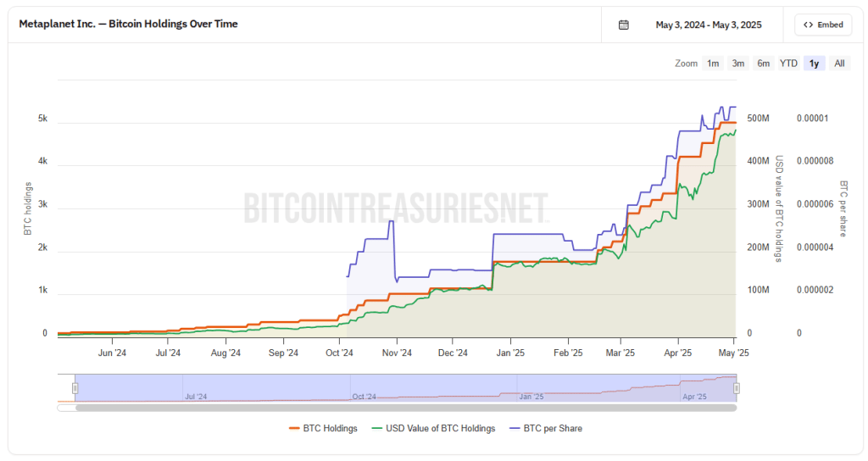Click the Apr '25 x-axis label

click(x=677, y=353)
